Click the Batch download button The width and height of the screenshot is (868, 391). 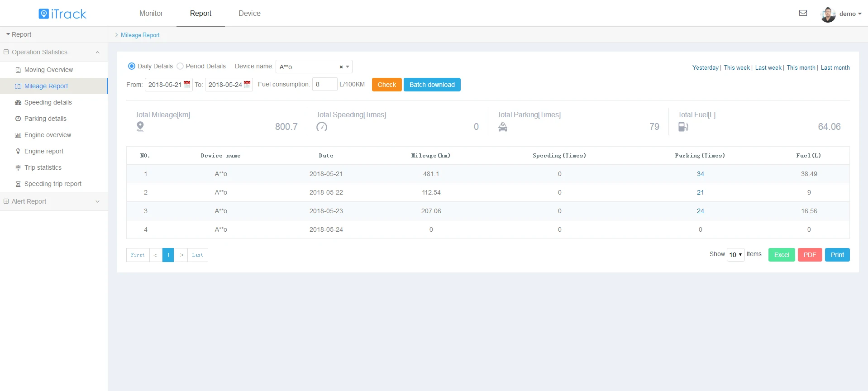pyautogui.click(x=432, y=85)
